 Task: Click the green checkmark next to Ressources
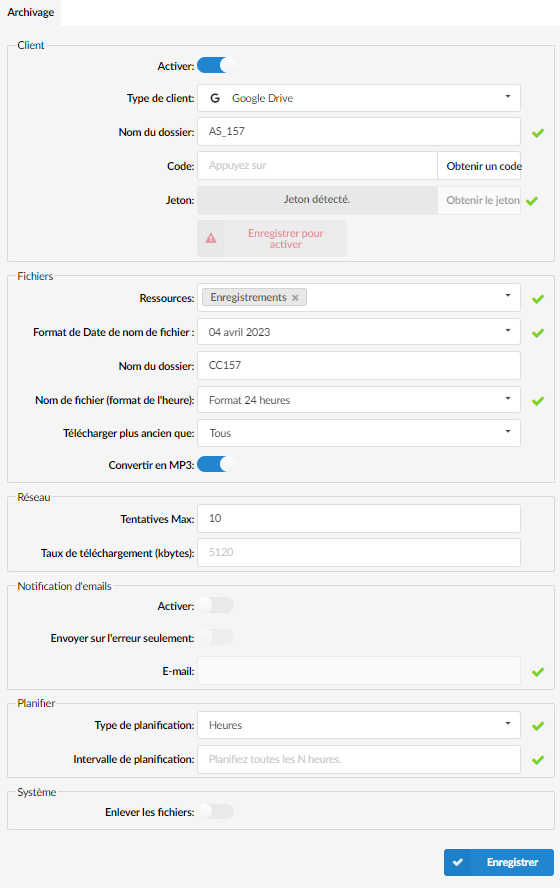pos(538,299)
